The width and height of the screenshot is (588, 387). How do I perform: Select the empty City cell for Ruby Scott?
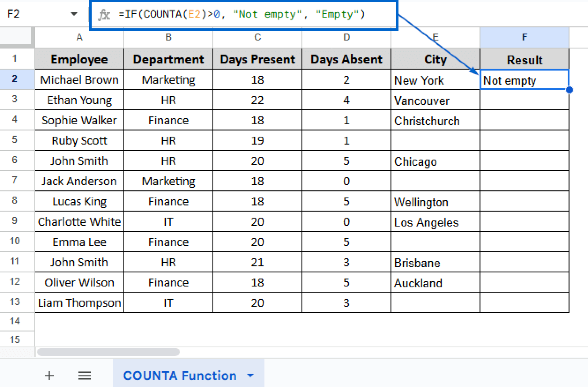[x=435, y=140]
